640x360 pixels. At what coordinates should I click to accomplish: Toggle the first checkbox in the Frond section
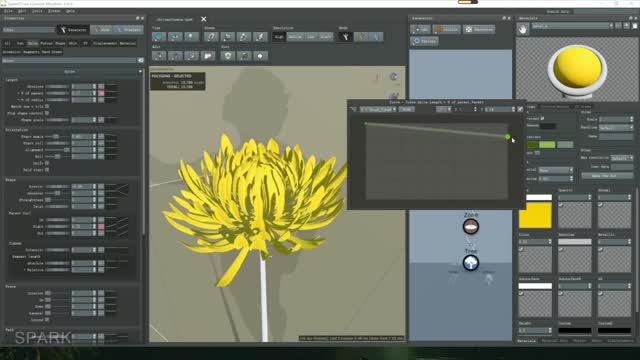click(x=48, y=293)
